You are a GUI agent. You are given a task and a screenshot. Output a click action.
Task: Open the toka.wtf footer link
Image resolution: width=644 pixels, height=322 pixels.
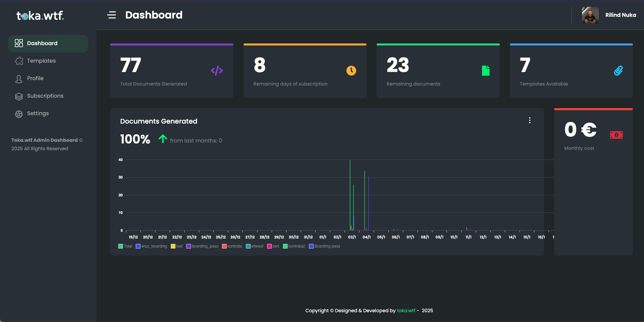point(406,311)
